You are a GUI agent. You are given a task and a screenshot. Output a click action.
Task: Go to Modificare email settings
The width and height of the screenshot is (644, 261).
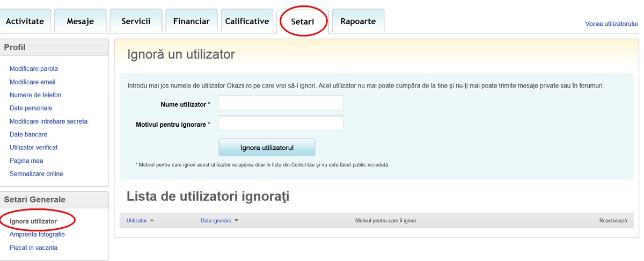pyautogui.click(x=33, y=82)
